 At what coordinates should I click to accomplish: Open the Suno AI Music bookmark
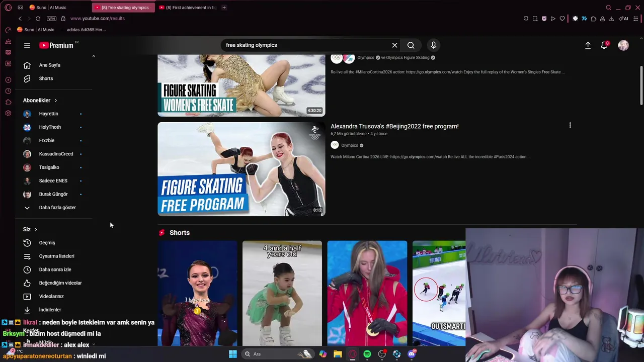point(36,30)
